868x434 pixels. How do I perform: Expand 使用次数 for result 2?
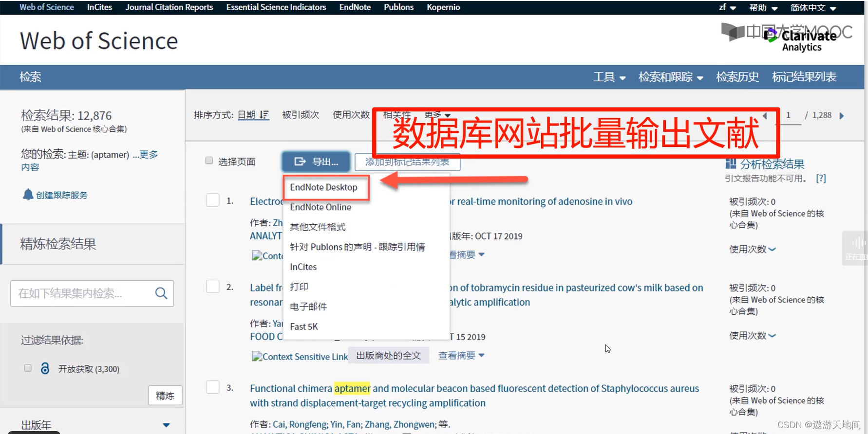pos(753,335)
